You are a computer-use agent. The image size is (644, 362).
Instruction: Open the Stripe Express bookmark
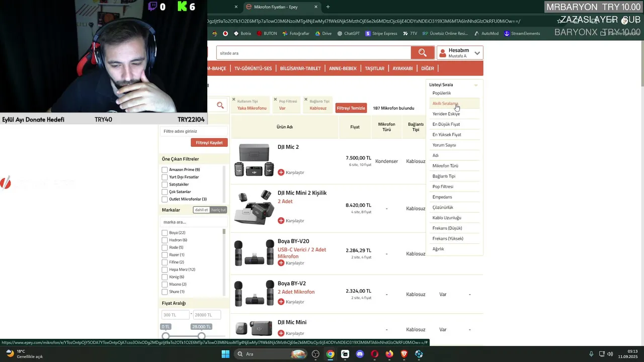[x=381, y=34]
